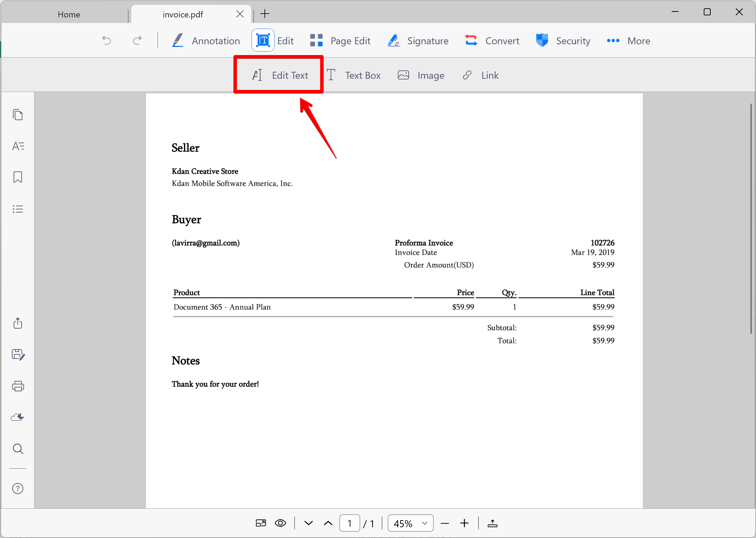
Task: Click the print icon in sidebar
Action: click(18, 386)
